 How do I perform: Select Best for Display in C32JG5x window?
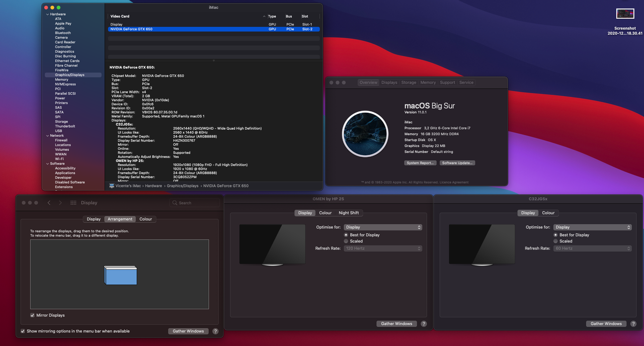556,235
